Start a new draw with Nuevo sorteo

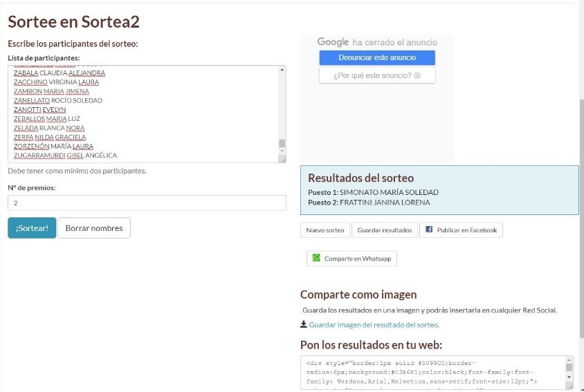[x=325, y=230]
